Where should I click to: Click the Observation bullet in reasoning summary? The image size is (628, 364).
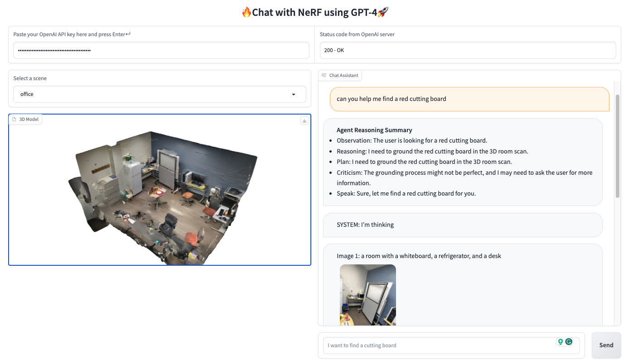pyautogui.click(x=412, y=140)
